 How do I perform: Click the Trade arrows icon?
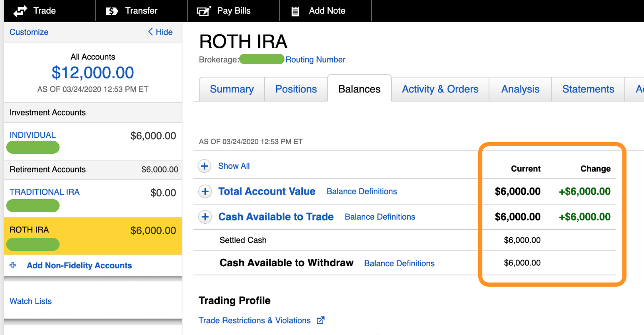[20, 10]
